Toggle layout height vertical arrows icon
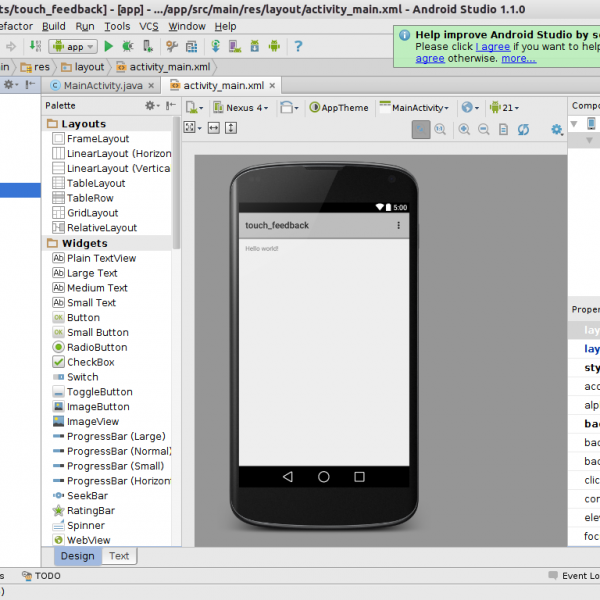This screenshot has height=600, width=600. point(231,127)
